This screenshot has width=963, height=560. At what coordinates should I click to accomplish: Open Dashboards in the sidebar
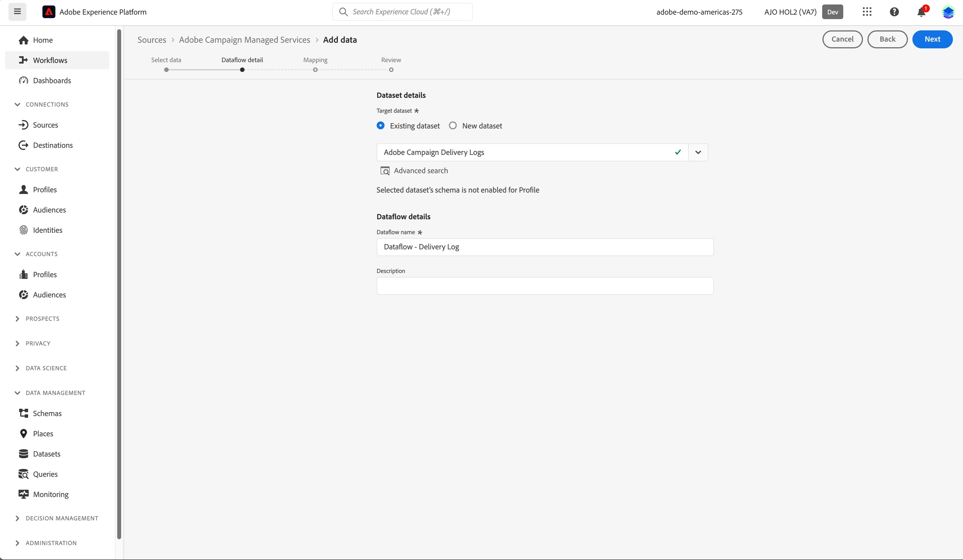pyautogui.click(x=57, y=80)
